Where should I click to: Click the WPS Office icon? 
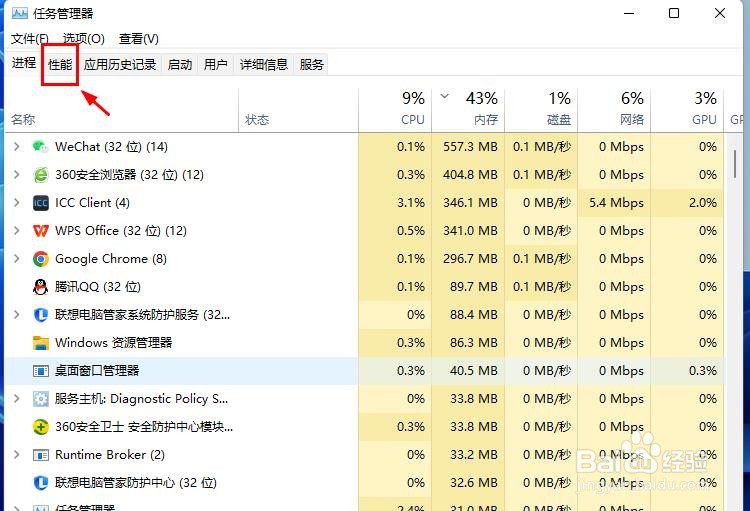40,231
